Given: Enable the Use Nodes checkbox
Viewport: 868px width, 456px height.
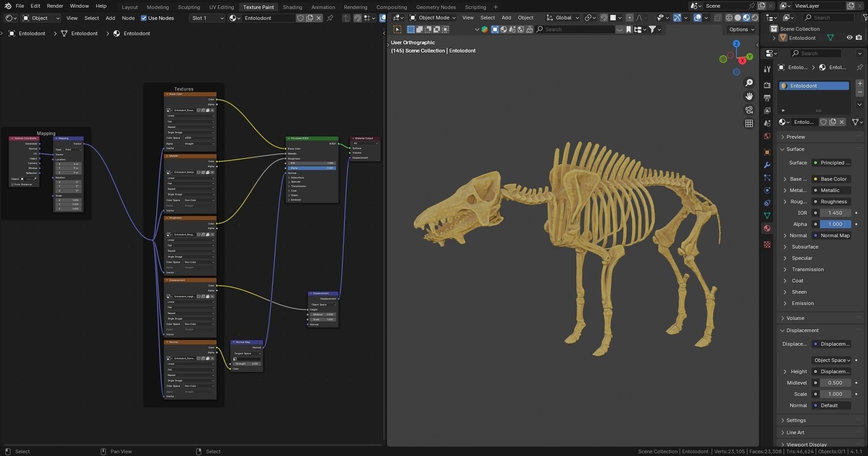Looking at the screenshot, I should tap(144, 18).
